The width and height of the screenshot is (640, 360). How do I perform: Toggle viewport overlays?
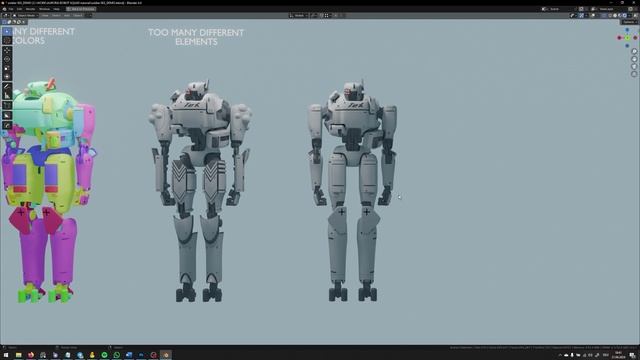(594, 16)
